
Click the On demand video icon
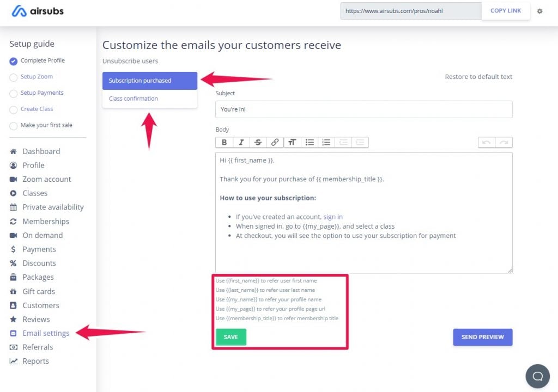(13, 235)
